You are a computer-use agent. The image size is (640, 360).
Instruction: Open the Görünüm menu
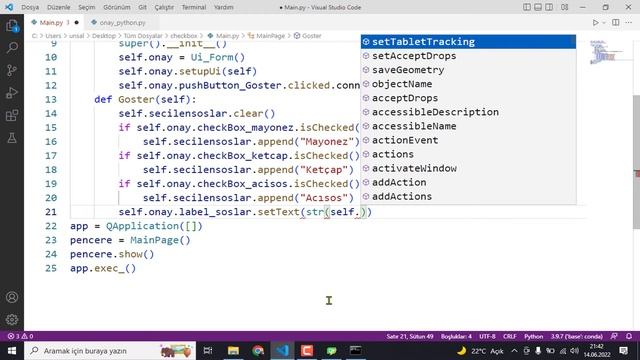117,7
